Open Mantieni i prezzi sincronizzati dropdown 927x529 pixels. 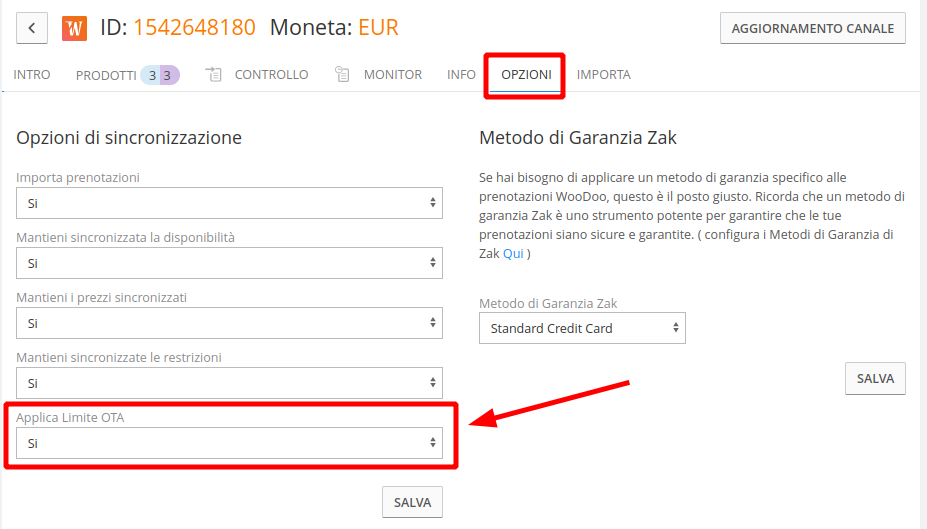229,323
